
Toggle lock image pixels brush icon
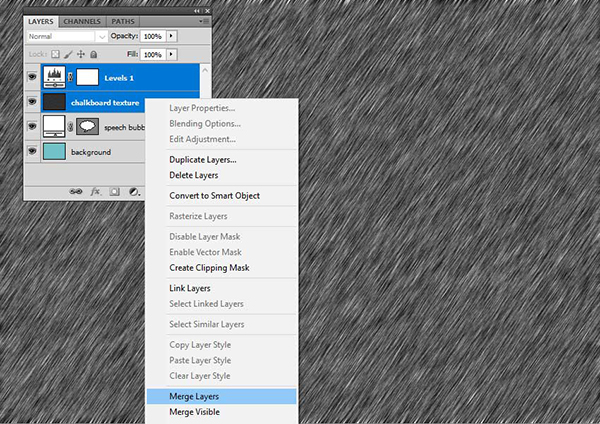coord(68,54)
